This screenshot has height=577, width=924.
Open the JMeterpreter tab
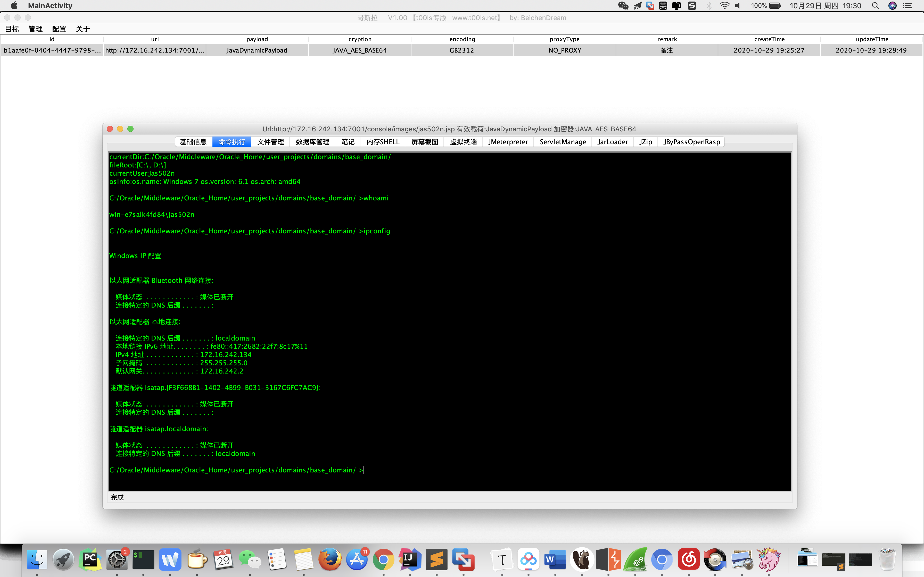[508, 142]
